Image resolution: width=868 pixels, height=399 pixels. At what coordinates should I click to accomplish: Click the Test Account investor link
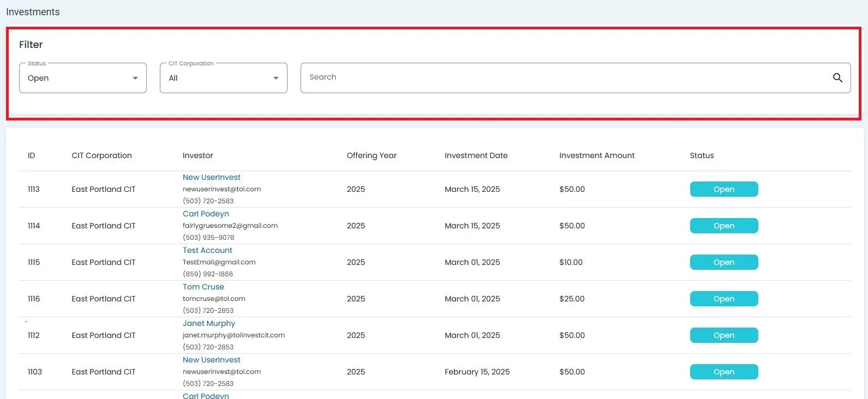207,250
